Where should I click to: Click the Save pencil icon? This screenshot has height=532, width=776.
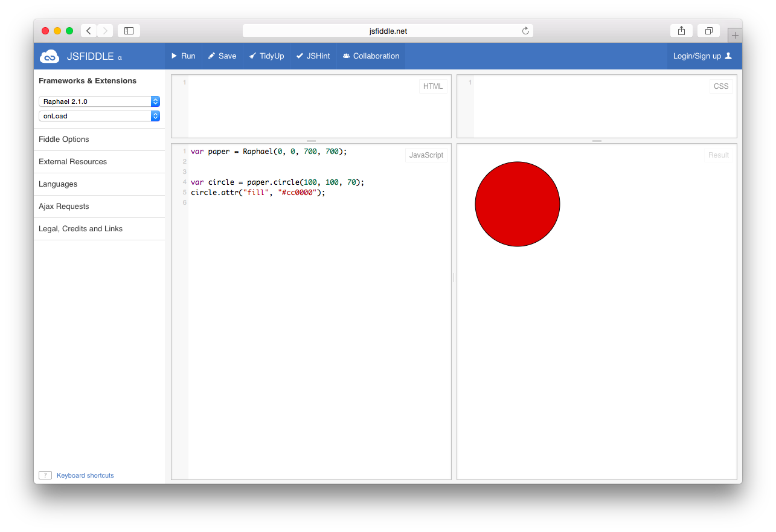tap(211, 56)
